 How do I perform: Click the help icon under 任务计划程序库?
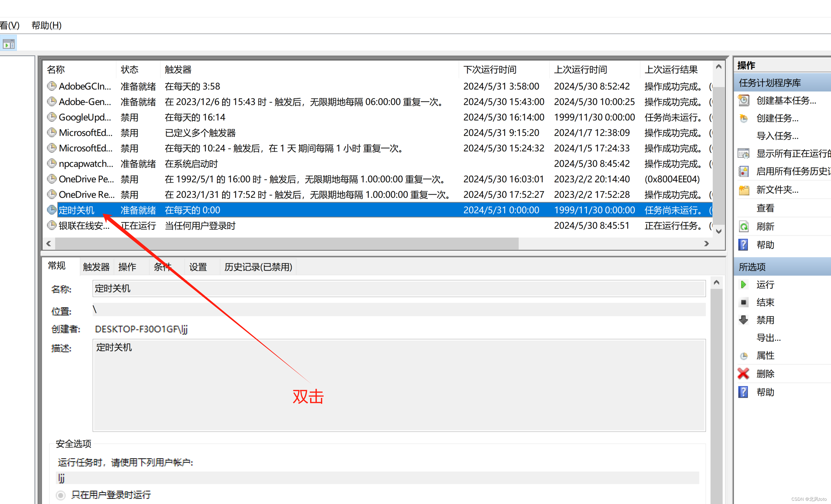[x=743, y=244]
